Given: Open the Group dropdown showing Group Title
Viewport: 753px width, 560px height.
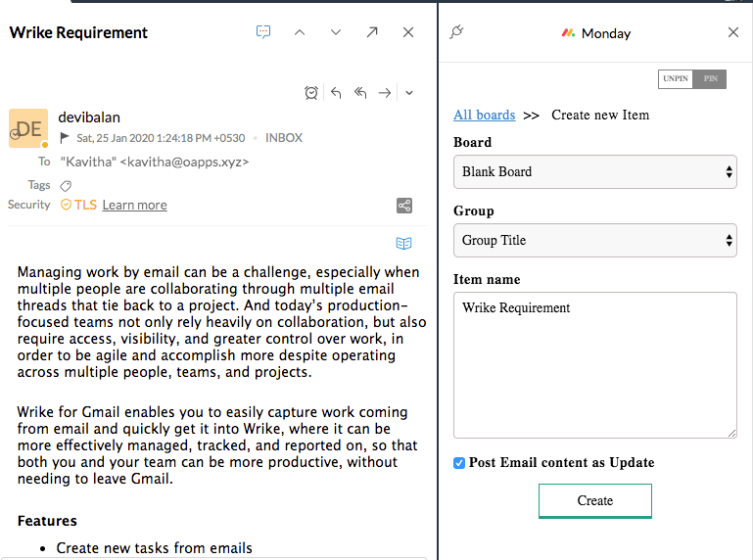Looking at the screenshot, I should point(595,240).
